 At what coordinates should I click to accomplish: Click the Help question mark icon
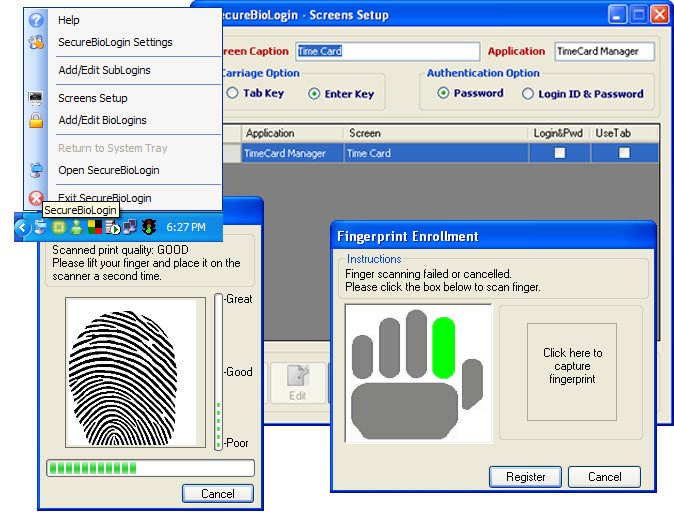click(36, 20)
